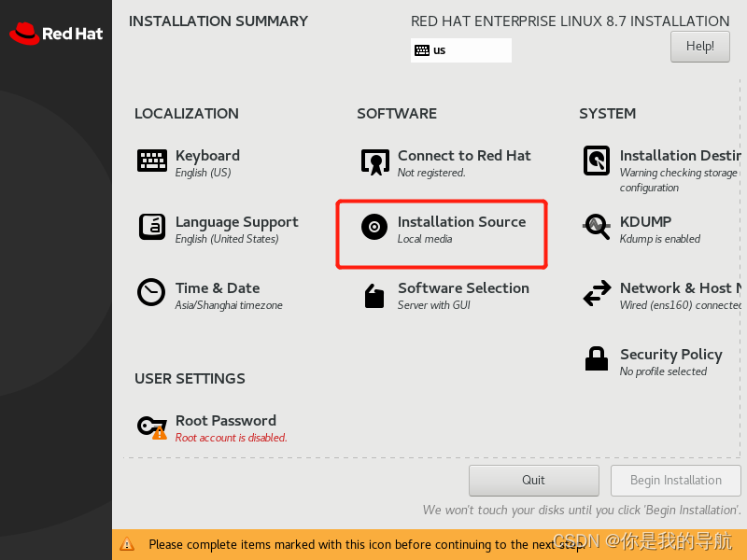The height and width of the screenshot is (560, 747).
Task: Open Security Policy title
Action: pyautogui.click(x=671, y=355)
